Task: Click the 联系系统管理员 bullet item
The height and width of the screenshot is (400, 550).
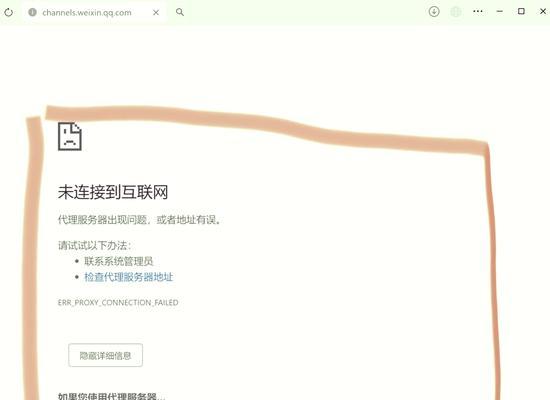Action: coord(119,261)
